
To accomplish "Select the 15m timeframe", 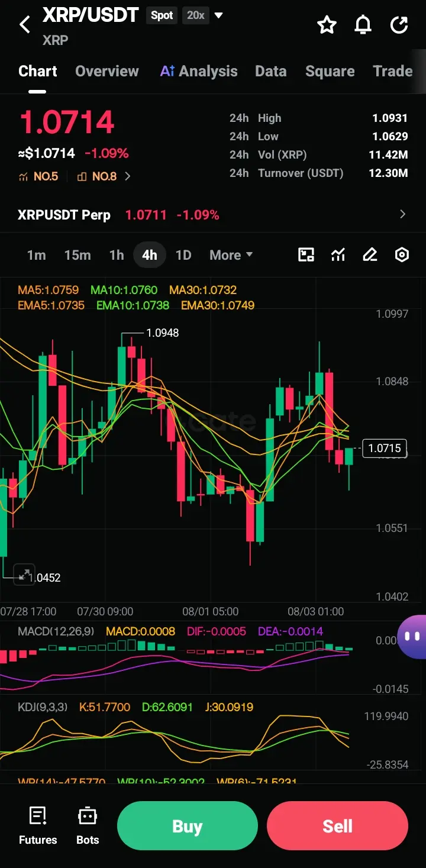I will pyautogui.click(x=78, y=255).
